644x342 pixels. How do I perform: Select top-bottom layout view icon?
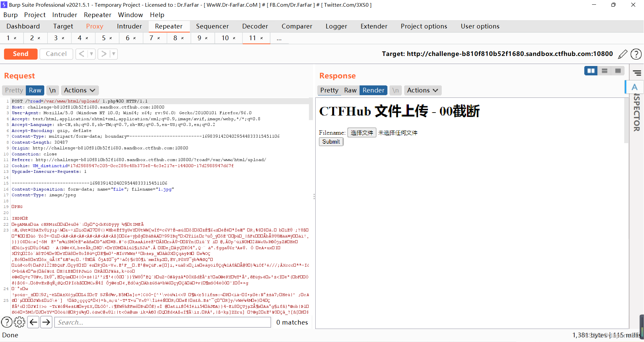click(604, 71)
